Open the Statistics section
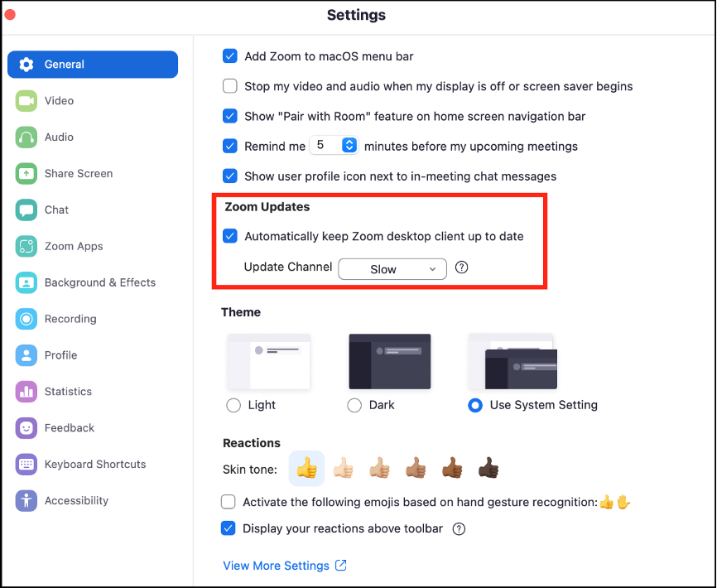This screenshot has width=717, height=588. pyautogui.click(x=68, y=392)
